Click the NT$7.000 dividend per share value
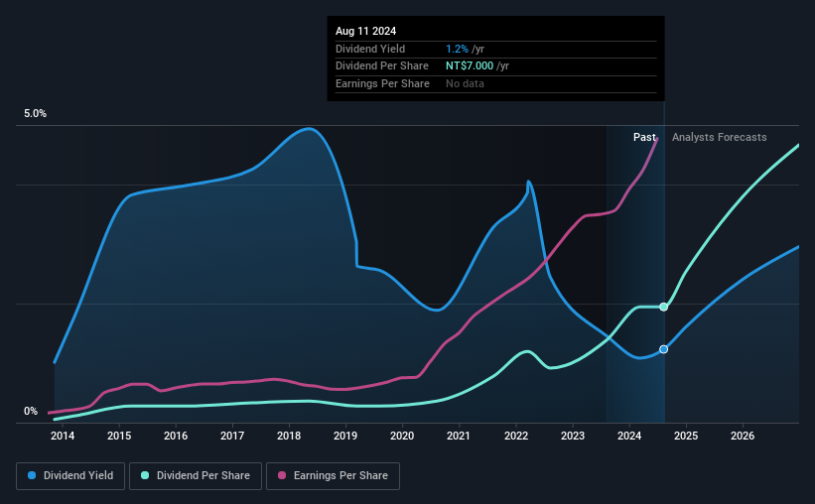This screenshot has height=504, width=815. pyautogui.click(x=470, y=66)
